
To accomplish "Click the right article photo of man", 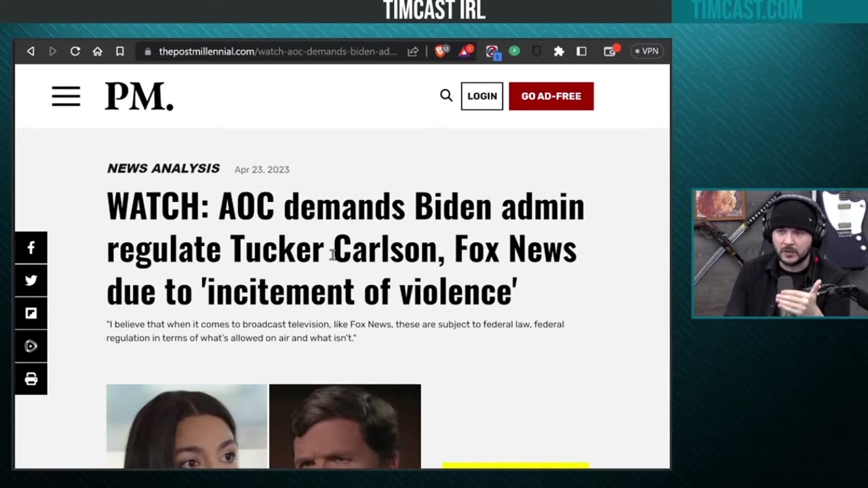I will 345,426.
